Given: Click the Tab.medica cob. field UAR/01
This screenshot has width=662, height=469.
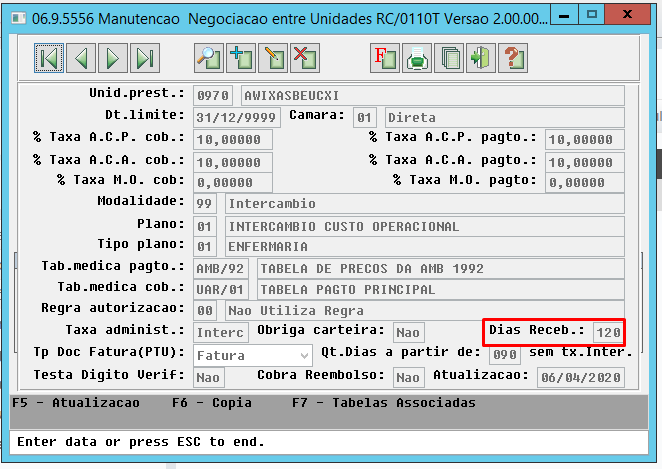Looking at the screenshot, I should [220, 290].
